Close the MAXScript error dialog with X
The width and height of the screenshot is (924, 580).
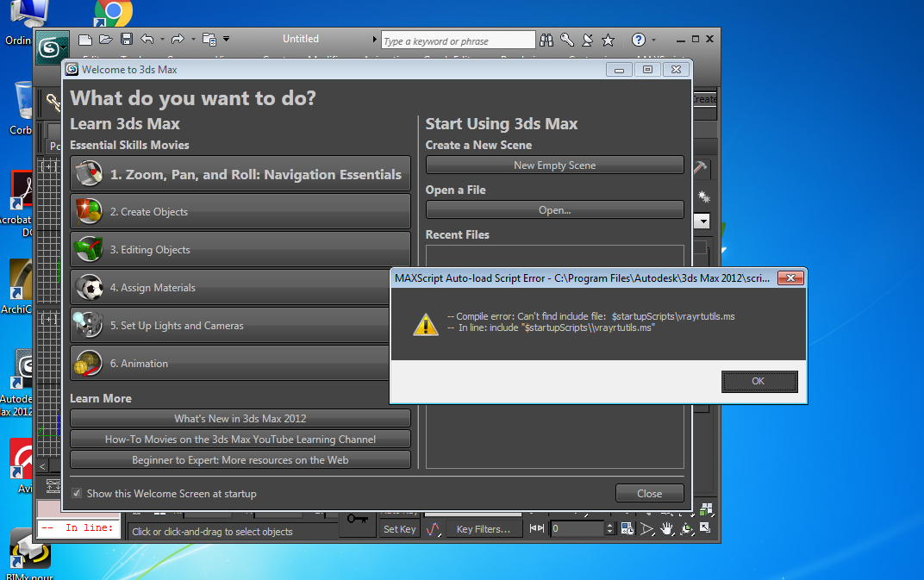(790, 278)
